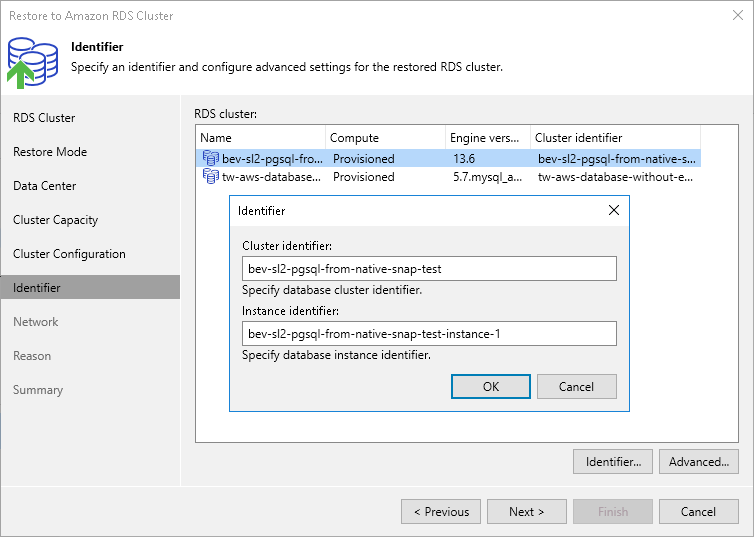This screenshot has width=754, height=537.
Task: Select the Cluster Capacity step
Action: (56, 220)
